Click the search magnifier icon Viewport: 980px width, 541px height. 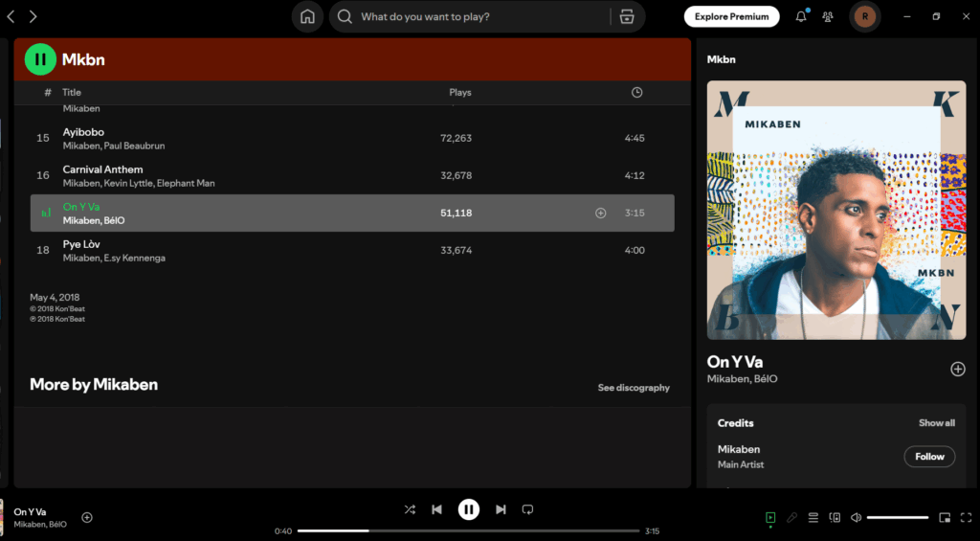[345, 17]
